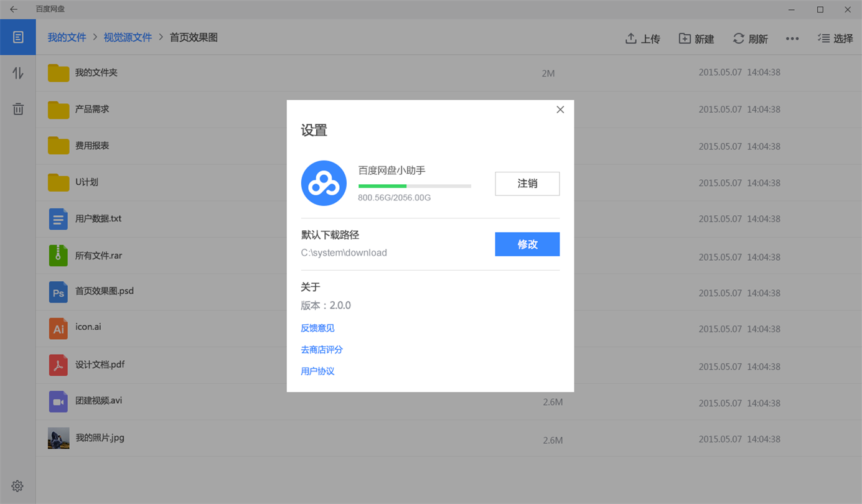
Task: Open the files view sidebar icon
Action: click(18, 37)
